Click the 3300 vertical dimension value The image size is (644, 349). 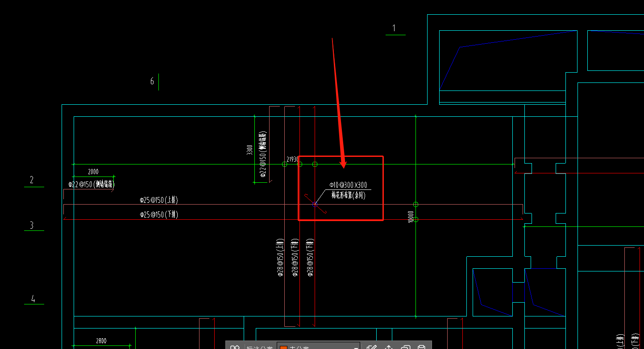click(249, 150)
